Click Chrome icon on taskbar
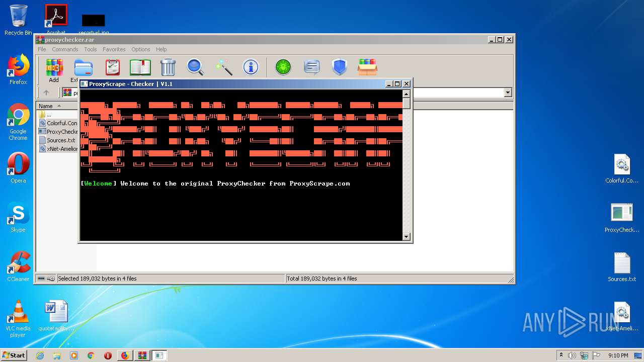 click(x=91, y=355)
